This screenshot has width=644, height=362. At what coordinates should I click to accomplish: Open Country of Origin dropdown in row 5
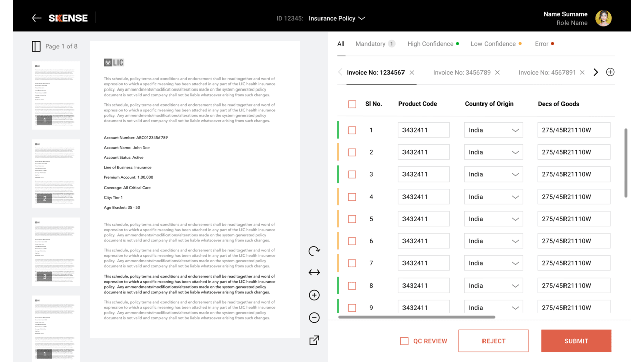pos(494,219)
